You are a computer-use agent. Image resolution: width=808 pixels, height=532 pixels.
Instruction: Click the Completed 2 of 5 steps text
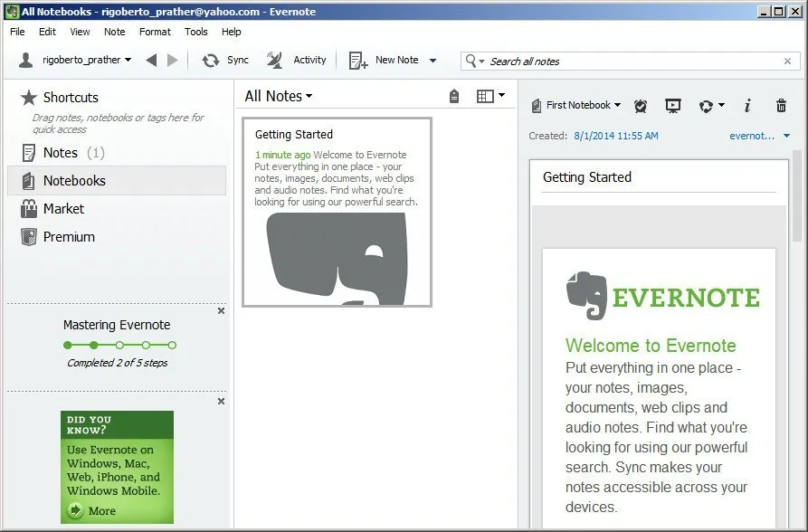pos(117,363)
